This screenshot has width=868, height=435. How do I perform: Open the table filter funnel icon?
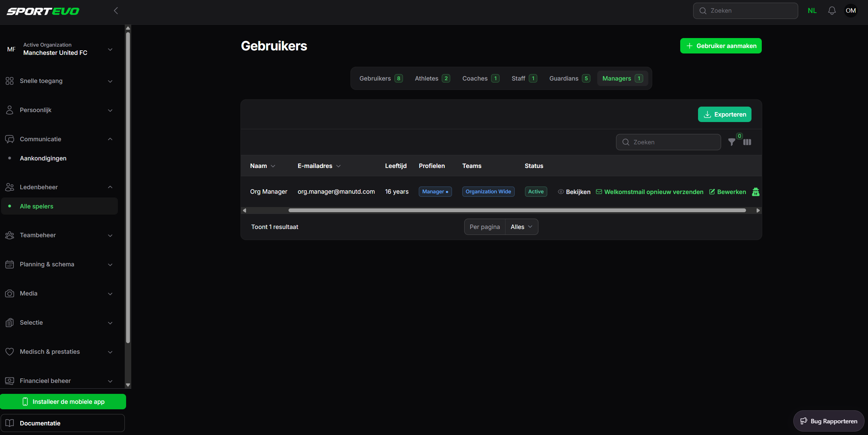(x=732, y=142)
